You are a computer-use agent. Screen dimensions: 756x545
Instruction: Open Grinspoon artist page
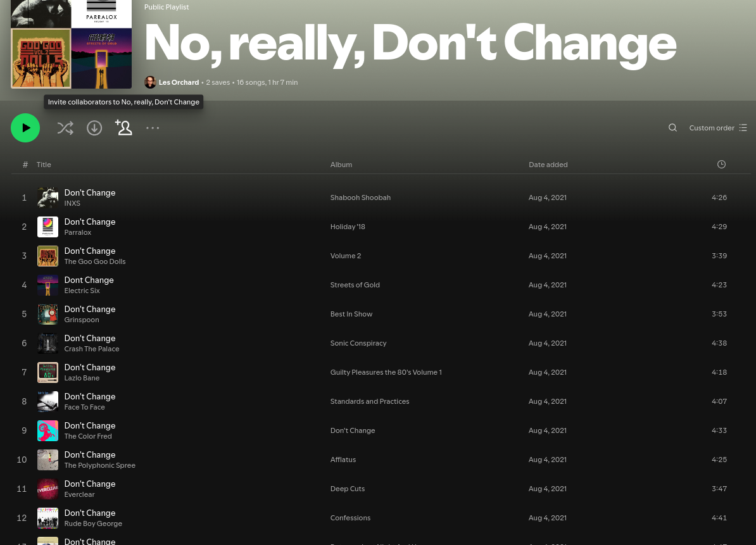pyautogui.click(x=82, y=320)
